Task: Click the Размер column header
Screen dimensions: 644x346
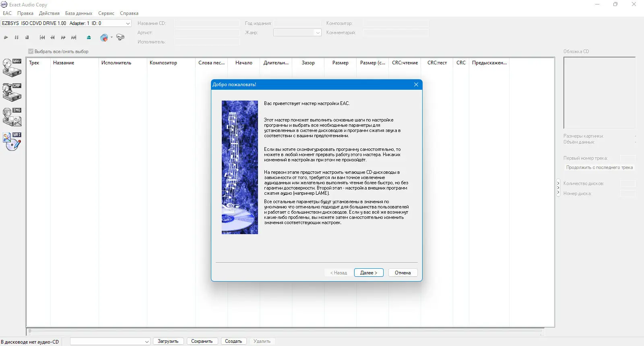Action: coord(341,63)
